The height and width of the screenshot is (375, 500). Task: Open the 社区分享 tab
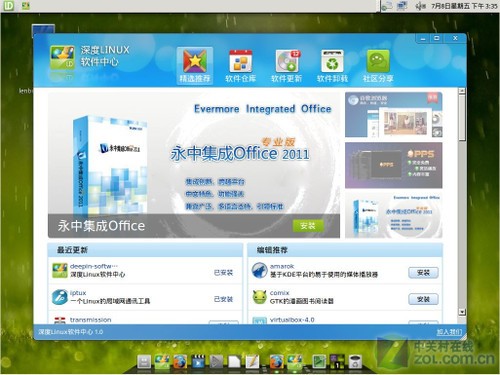pos(378,66)
